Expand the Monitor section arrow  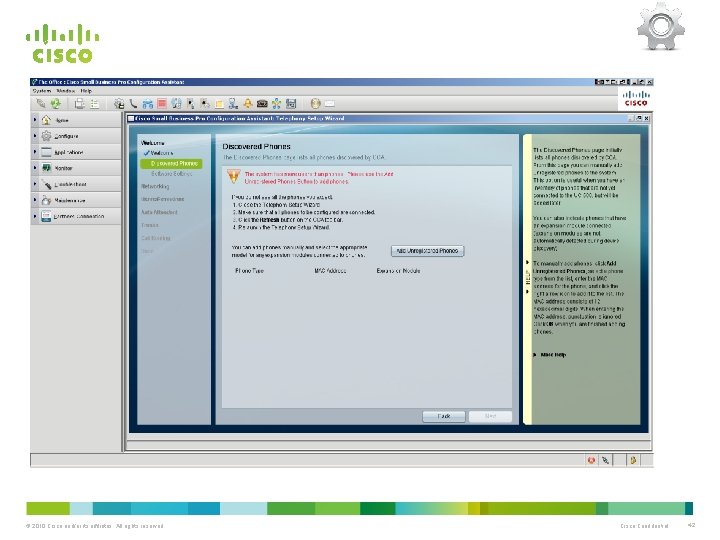[35, 168]
